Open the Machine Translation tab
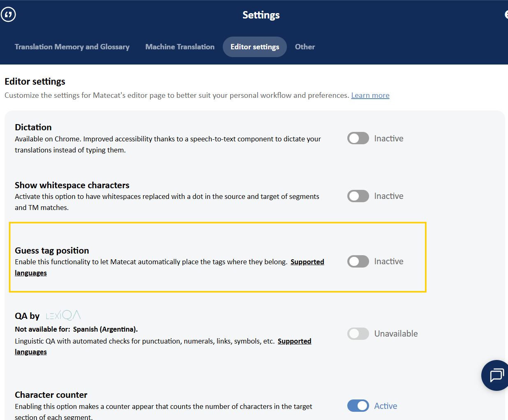This screenshot has width=508, height=420. point(180,47)
